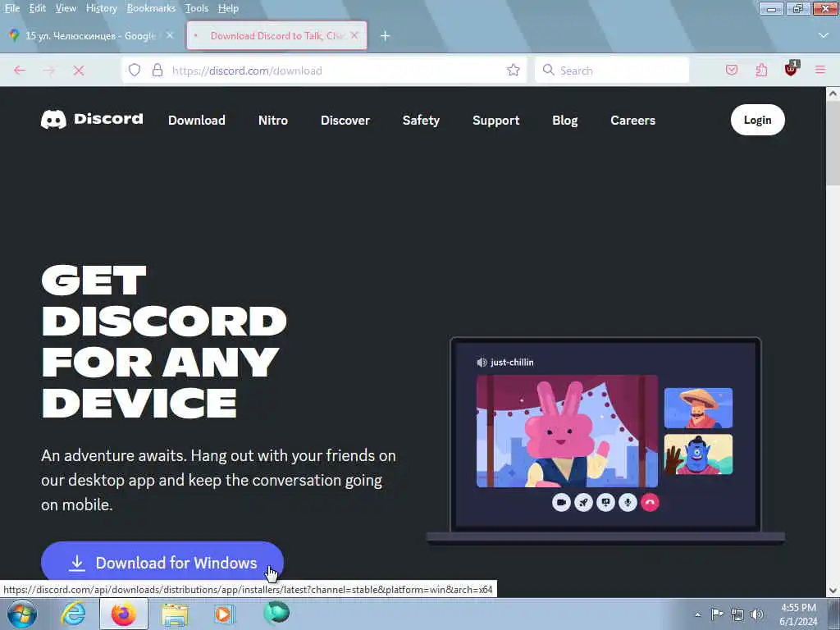Open the Careers link
Screen dimensions: 840x630
pos(632,120)
